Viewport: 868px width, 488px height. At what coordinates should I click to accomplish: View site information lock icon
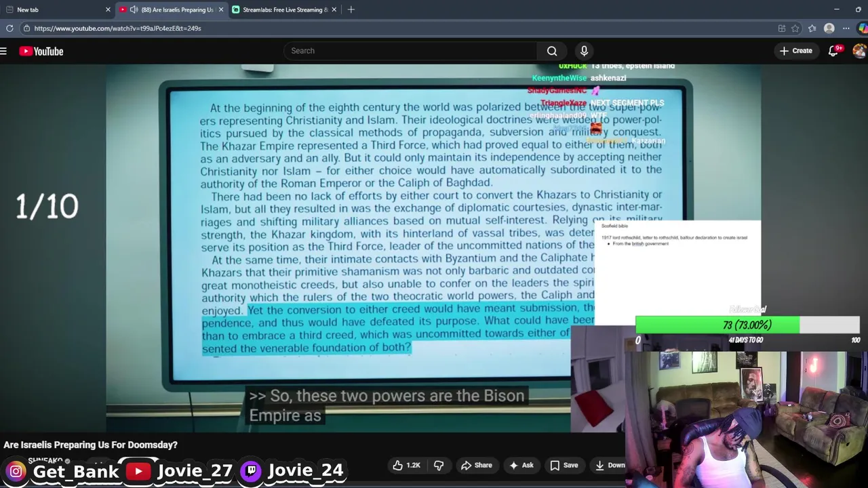click(x=26, y=28)
